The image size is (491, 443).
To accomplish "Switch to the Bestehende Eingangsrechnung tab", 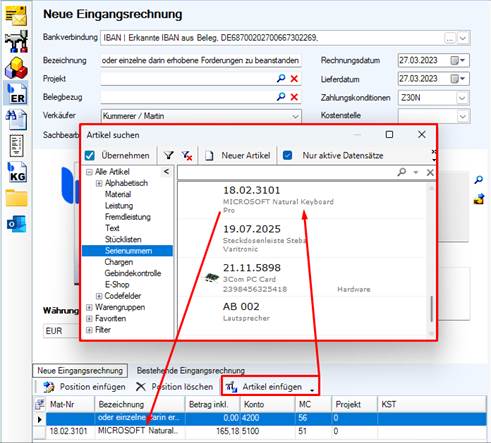I will [191, 370].
